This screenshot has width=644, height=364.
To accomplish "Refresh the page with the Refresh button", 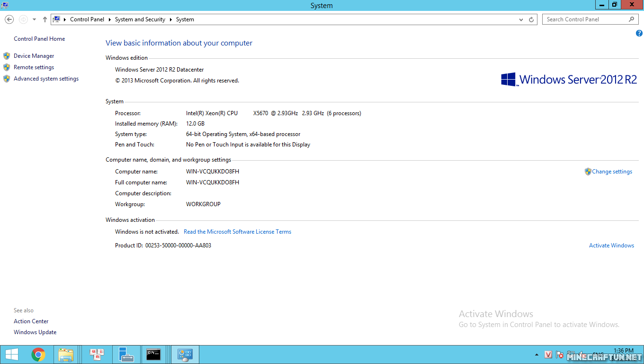I will click(531, 19).
